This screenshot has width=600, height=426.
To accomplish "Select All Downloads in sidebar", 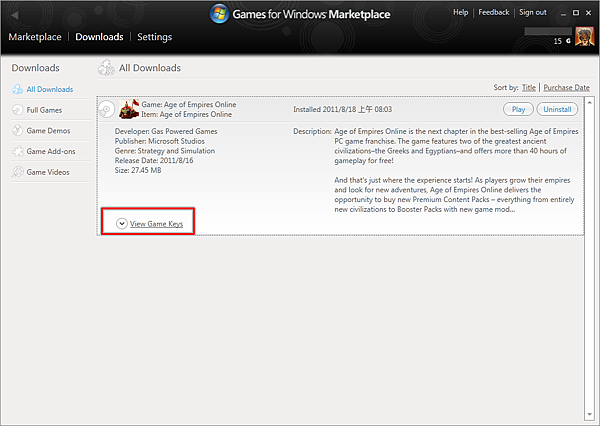I will pyautogui.click(x=50, y=89).
